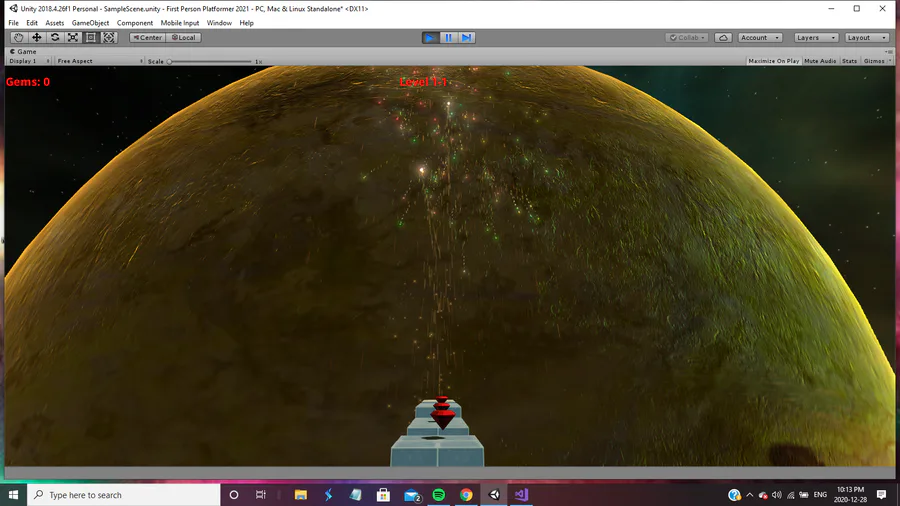
Task: Open the network status tray icon
Action: coord(790,495)
